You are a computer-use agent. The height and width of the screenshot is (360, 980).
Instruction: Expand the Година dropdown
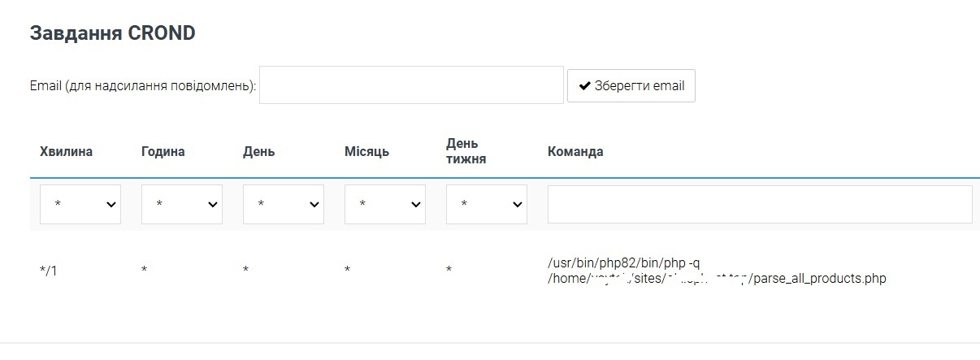[x=182, y=205]
